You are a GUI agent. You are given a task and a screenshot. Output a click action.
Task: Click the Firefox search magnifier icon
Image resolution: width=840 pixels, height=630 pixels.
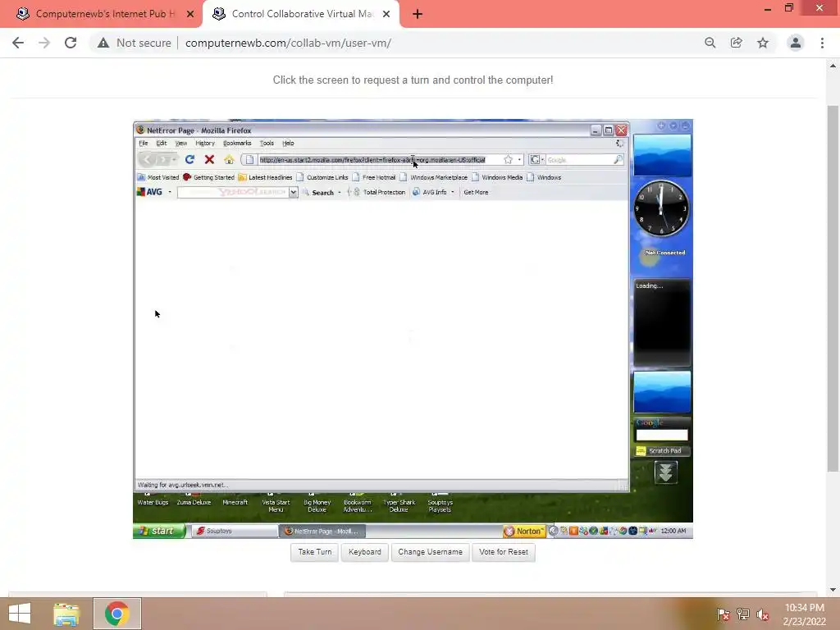pos(618,160)
